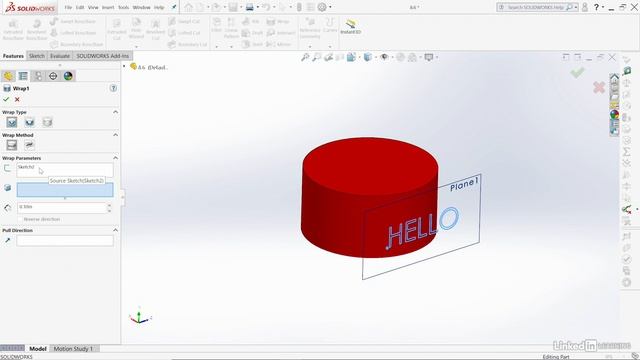The width and height of the screenshot is (640, 360).
Task: Open the View Settings monitor icon
Action: pyautogui.click(x=428, y=58)
